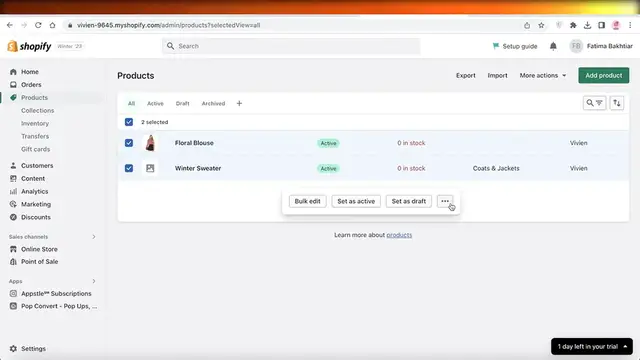
Task: Open the More actions dropdown
Action: (543, 76)
